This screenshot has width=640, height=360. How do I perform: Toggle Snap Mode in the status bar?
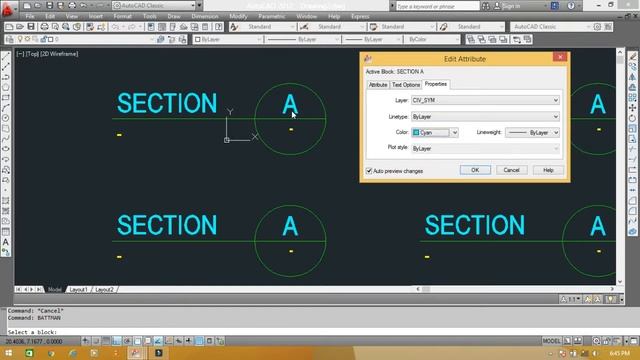tap(96, 341)
